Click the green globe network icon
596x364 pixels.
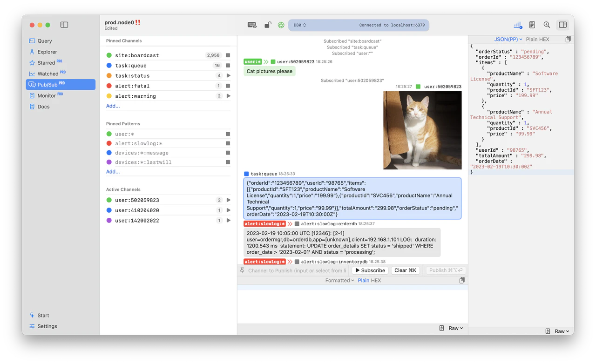(281, 25)
